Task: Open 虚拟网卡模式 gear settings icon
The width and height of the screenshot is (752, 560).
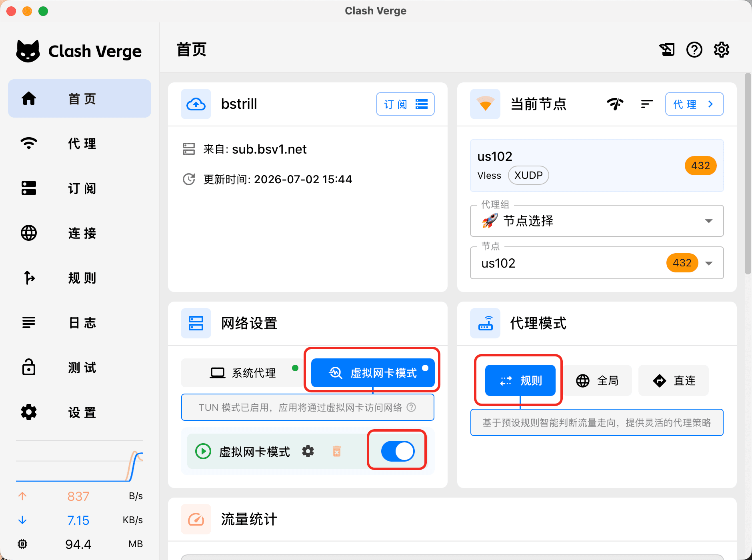Action: coord(308,452)
